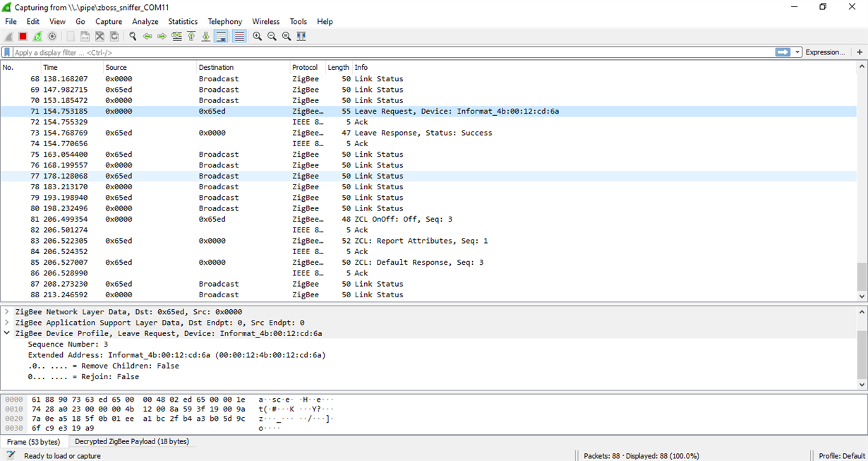Apply the filter with the blue arrow button
This screenshot has width=868, height=461.
pos(783,52)
